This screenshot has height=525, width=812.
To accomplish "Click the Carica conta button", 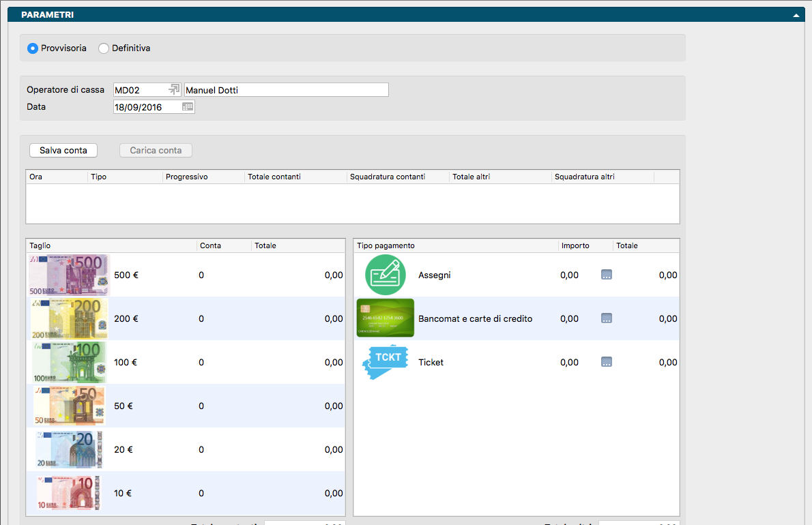I will (x=156, y=151).
